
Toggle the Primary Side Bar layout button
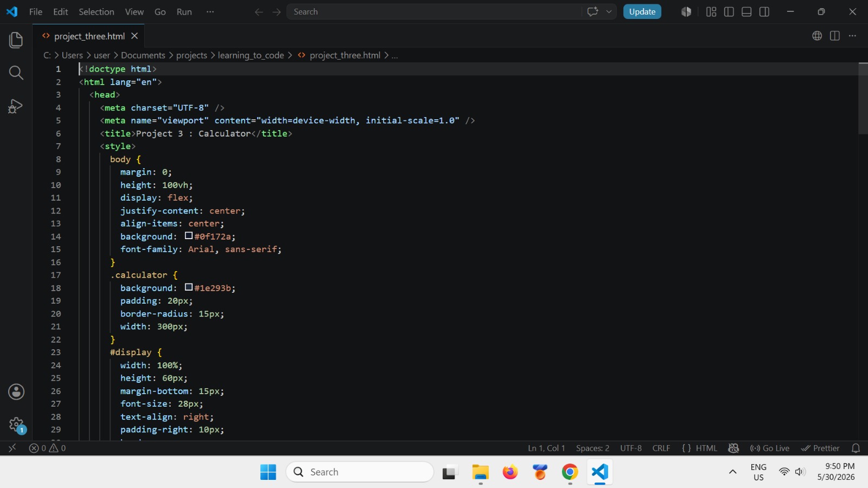click(x=729, y=12)
